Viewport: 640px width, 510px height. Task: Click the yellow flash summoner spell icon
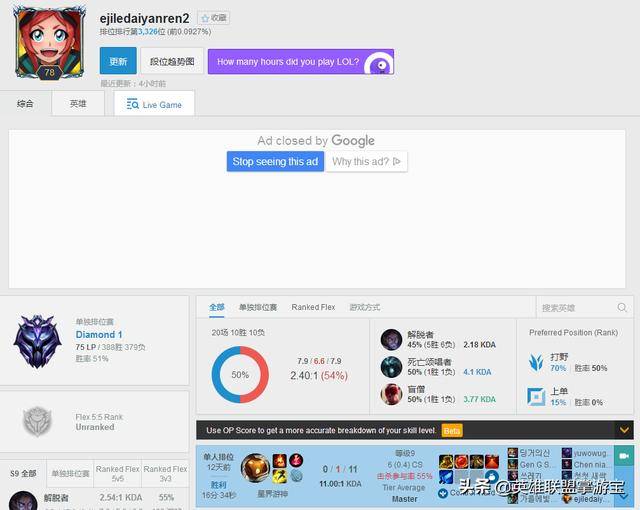pos(280,476)
